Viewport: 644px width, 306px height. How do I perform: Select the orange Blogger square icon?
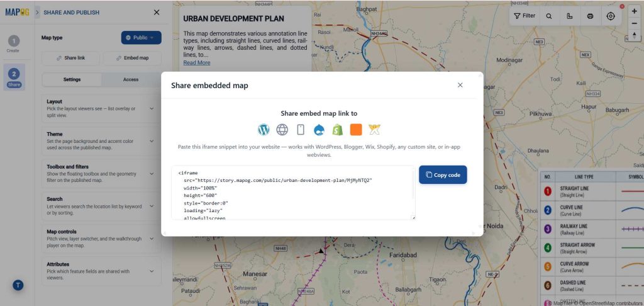[356, 130]
